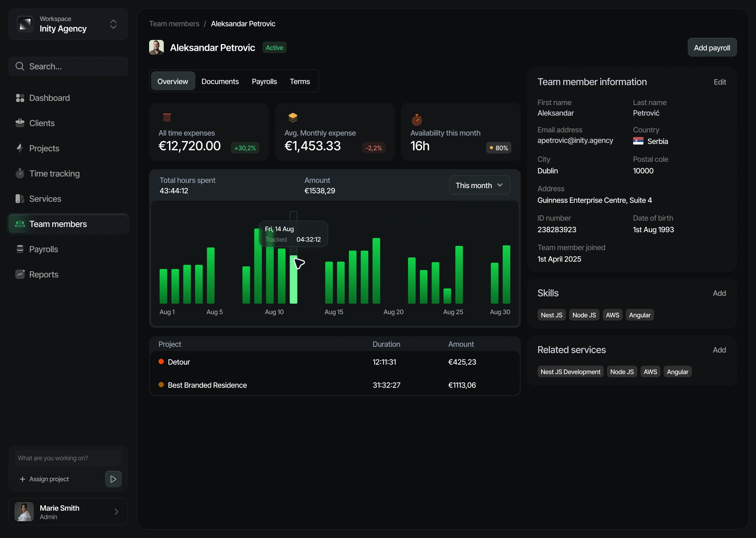Click the Reports chart icon

20,274
